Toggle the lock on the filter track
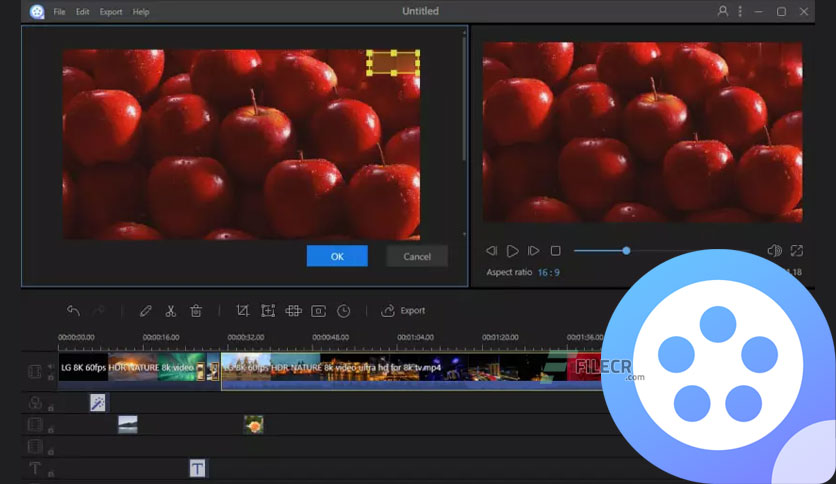This screenshot has width=836, height=484. point(51,408)
